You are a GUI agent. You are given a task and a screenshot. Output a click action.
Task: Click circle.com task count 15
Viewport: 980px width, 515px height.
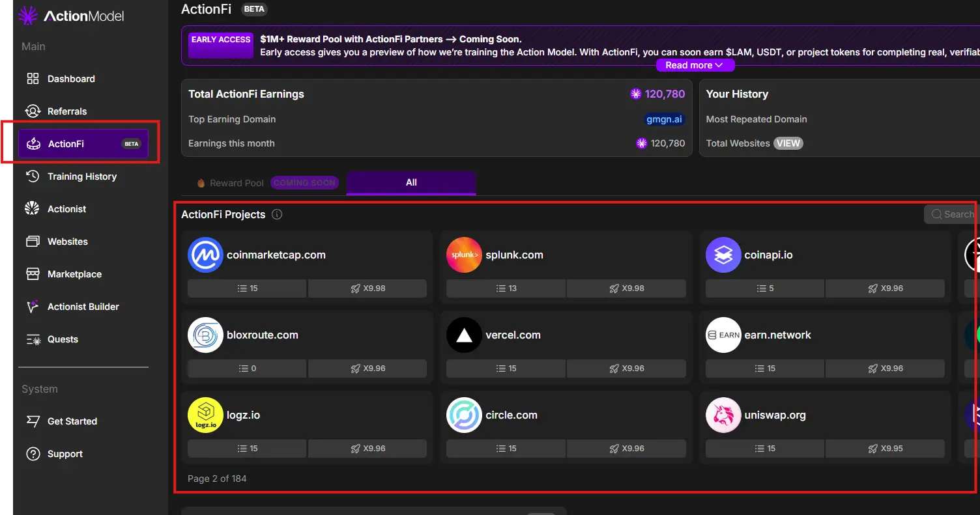pyautogui.click(x=506, y=449)
